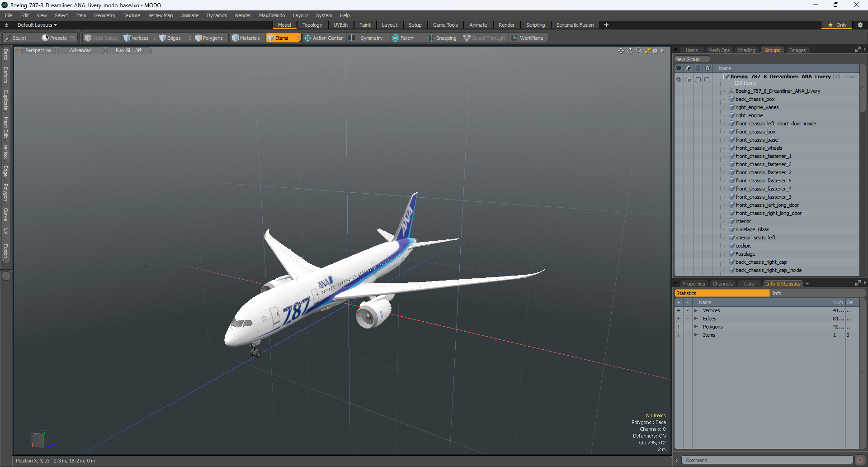This screenshot has height=467, width=868.
Task: Open viewport settings gear icon
Action: point(655,51)
